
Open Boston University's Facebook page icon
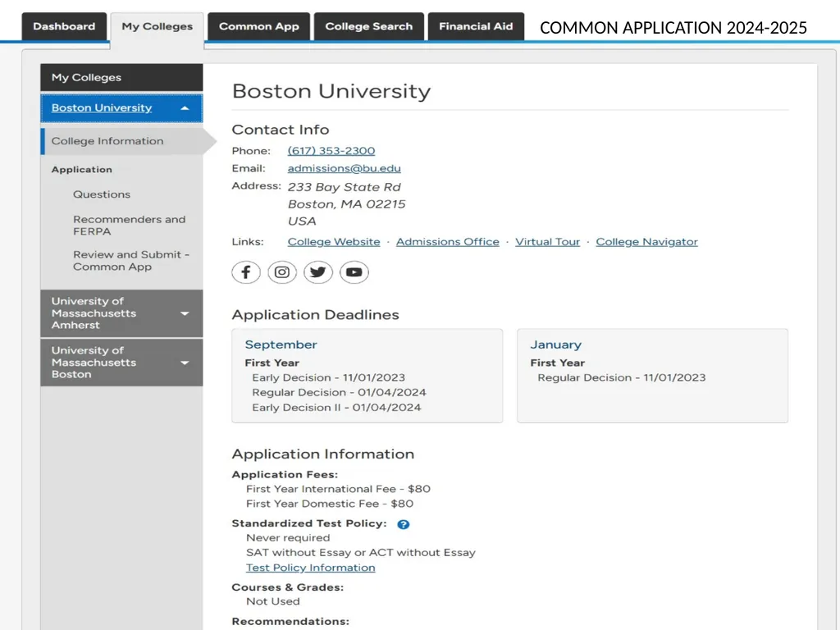(246, 272)
